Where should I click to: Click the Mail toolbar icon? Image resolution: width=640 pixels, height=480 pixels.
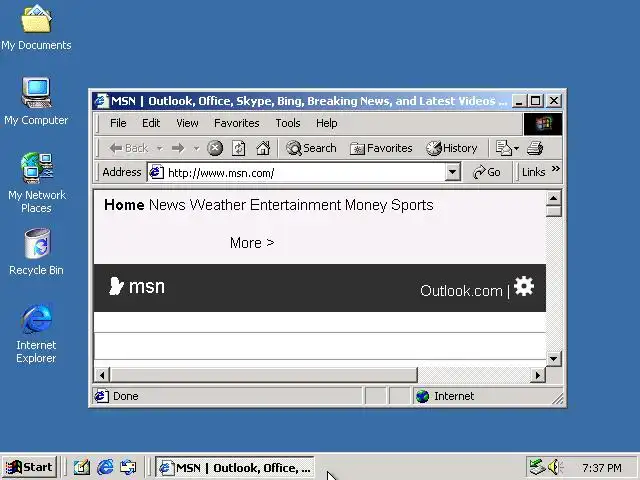(504, 148)
